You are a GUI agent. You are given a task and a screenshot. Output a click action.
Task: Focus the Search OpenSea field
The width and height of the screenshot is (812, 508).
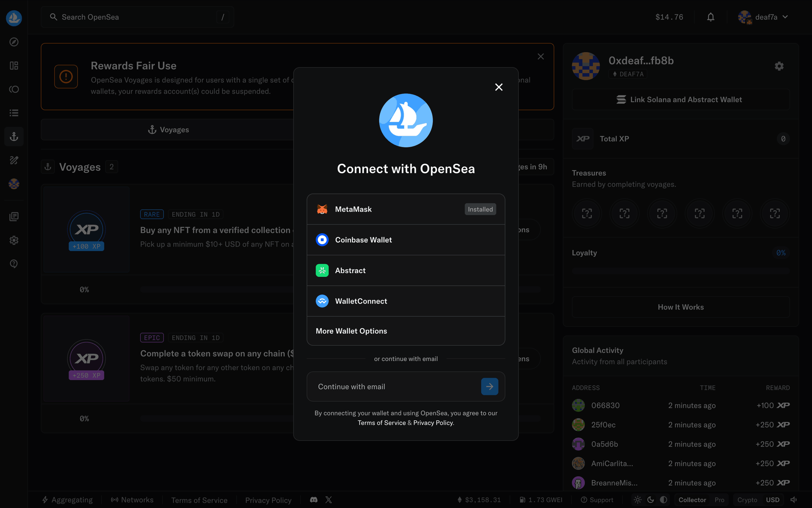(x=137, y=17)
